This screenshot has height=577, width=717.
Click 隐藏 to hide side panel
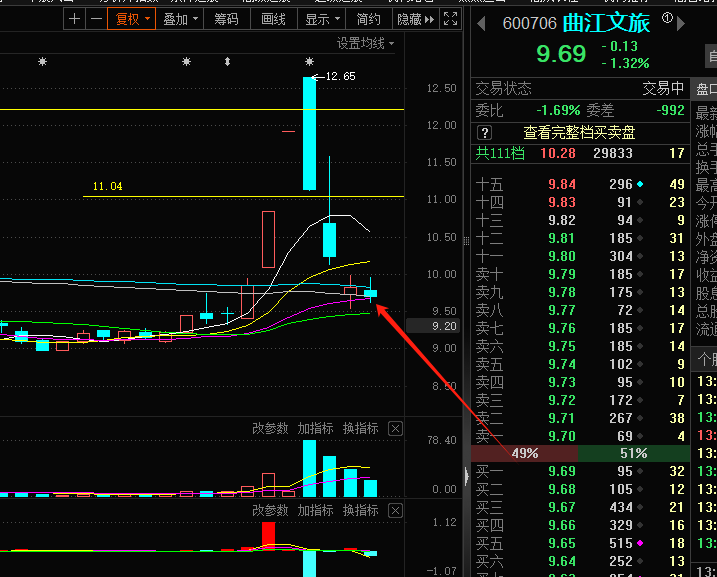tap(416, 19)
